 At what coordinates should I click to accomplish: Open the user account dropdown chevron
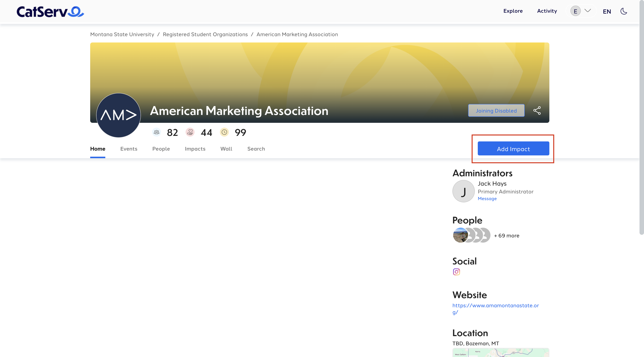pyautogui.click(x=588, y=11)
